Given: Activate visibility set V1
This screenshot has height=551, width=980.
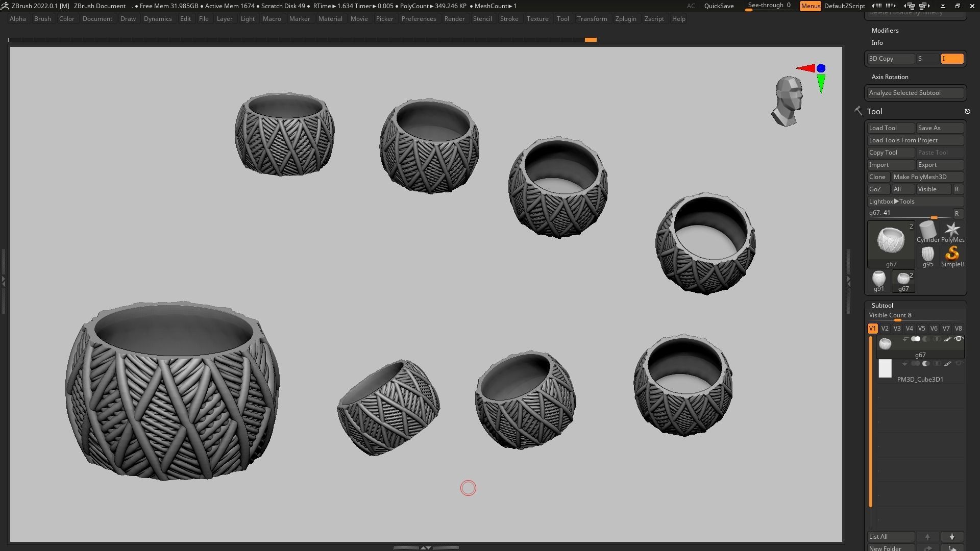Looking at the screenshot, I should [872, 329].
